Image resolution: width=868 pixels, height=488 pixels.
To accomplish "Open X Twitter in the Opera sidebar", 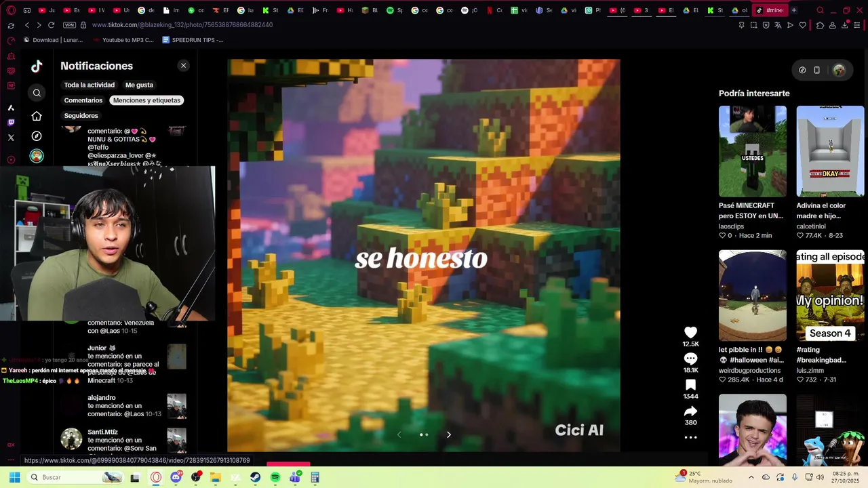I will click(11, 138).
